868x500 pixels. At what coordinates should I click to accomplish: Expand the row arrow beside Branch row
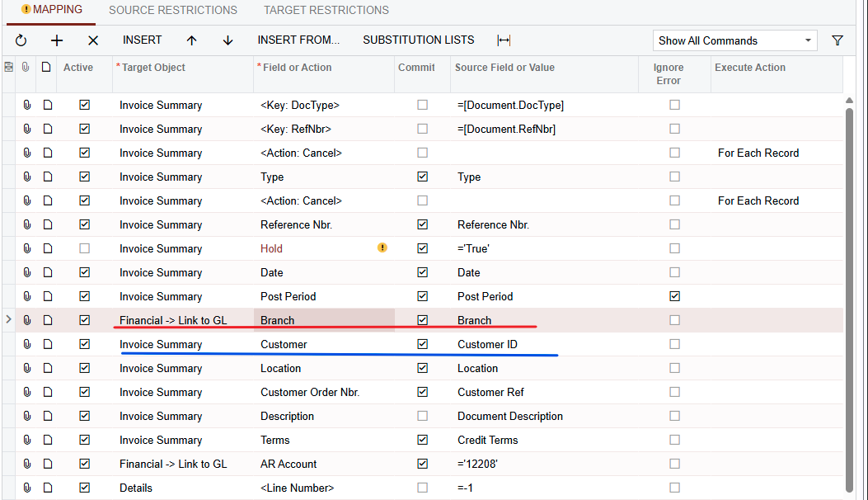[x=8, y=319]
